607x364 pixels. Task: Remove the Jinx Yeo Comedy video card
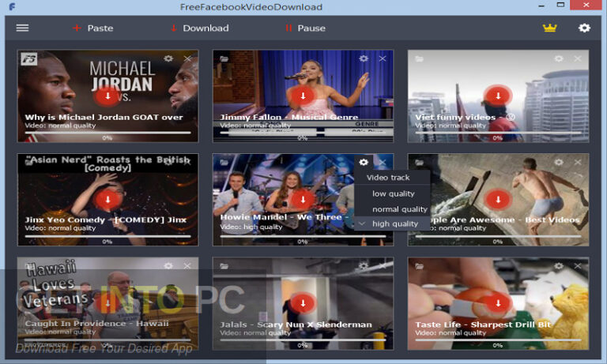[x=188, y=162]
